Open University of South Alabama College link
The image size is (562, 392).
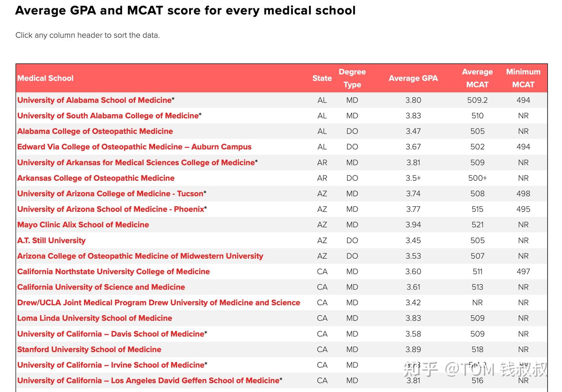[108, 116]
